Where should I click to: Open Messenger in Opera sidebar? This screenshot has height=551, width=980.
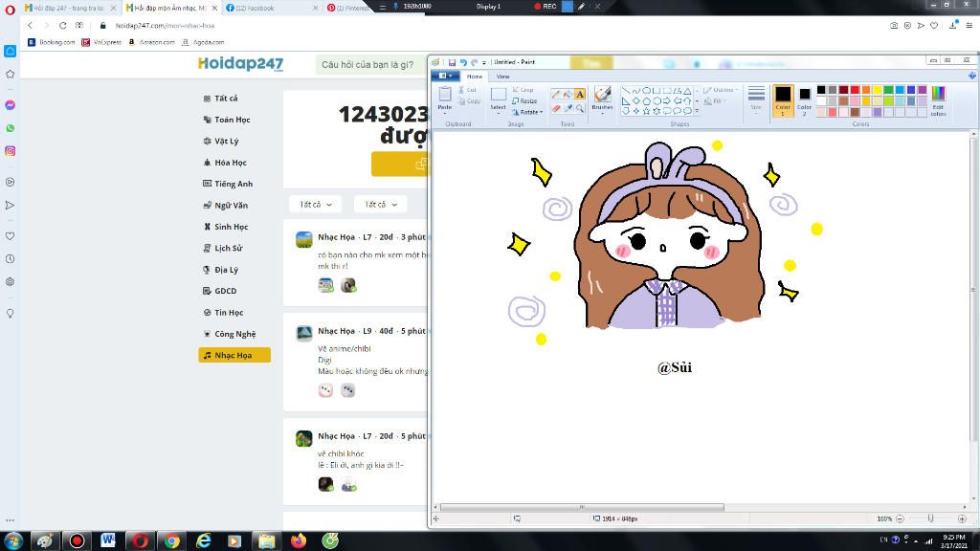[x=10, y=105]
